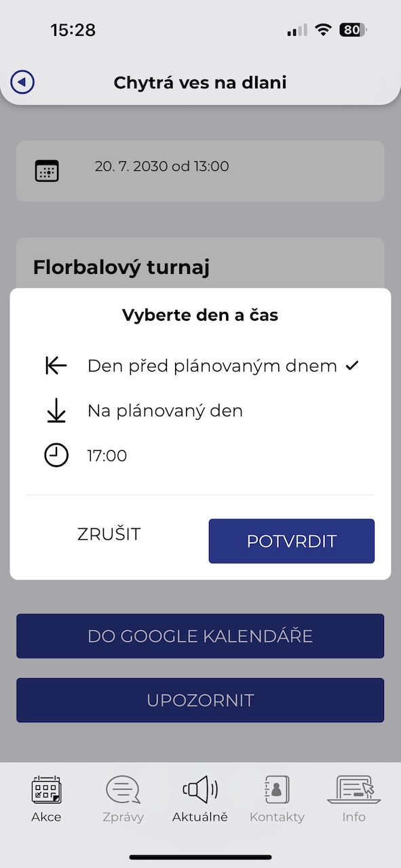
Task: Tap the back arrow icon
Action: (22, 82)
